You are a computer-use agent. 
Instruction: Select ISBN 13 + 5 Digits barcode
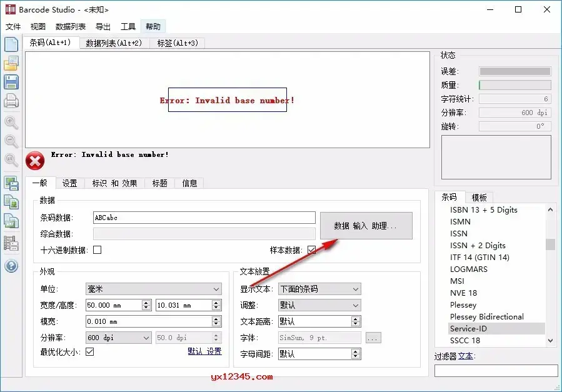pos(483,210)
